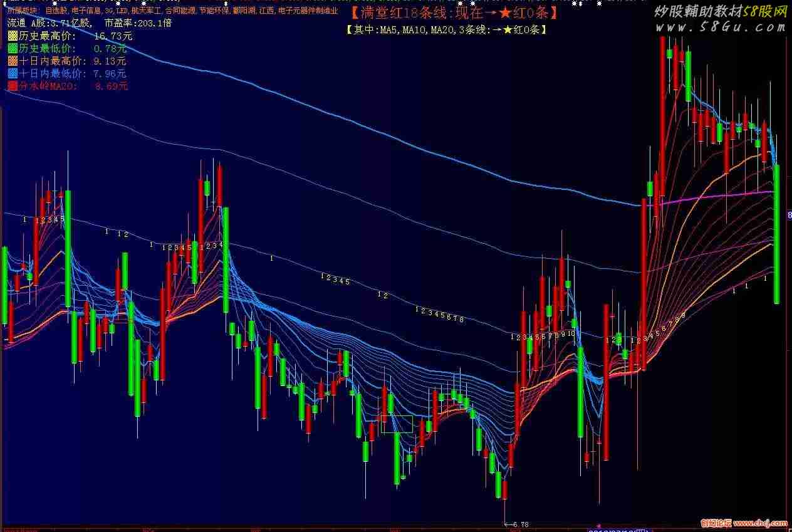Click the green swatch beside 历史最低价
The width and height of the screenshot is (792, 532).
point(13,48)
